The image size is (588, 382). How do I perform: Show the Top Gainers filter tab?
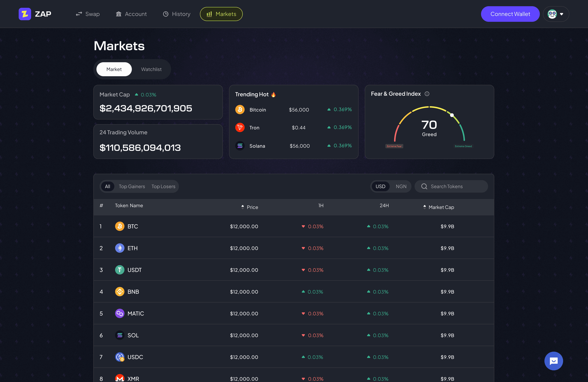[132, 186]
